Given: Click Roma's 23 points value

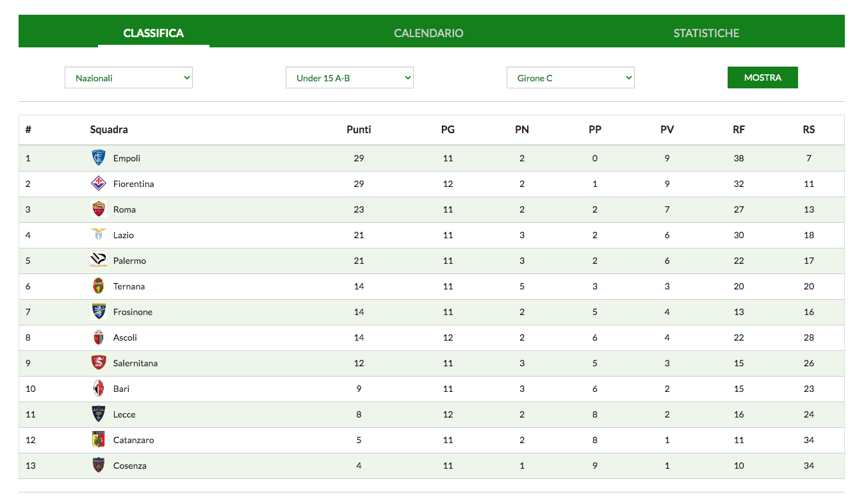Looking at the screenshot, I should 359,209.
